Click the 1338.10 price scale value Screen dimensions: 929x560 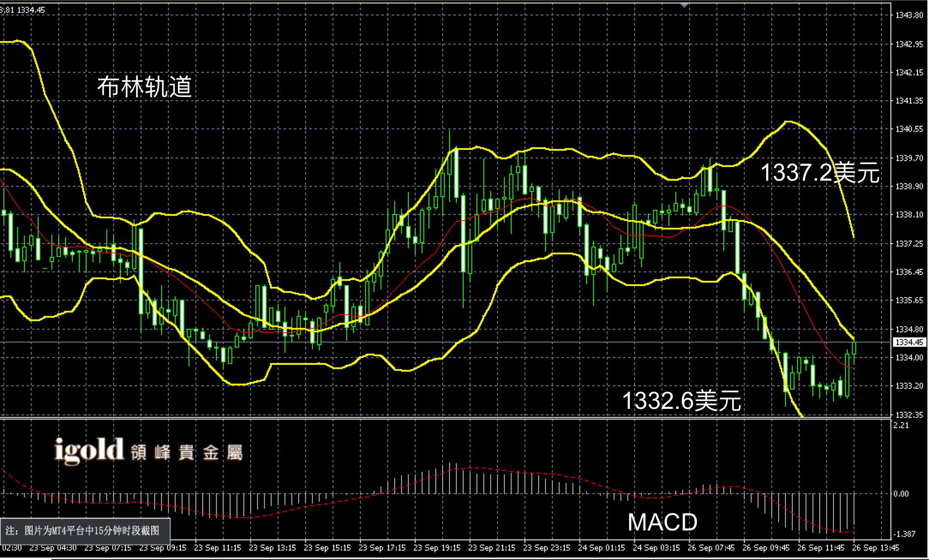(x=909, y=215)
